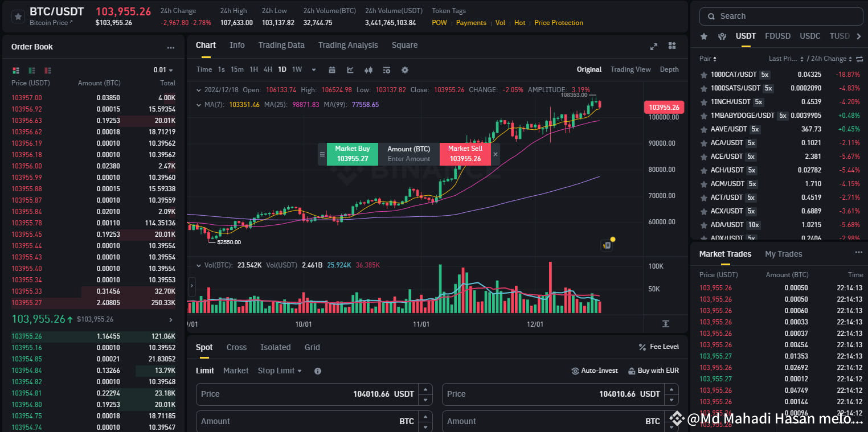The image size is (868, 432).
Task: Select the 1H time interval
Action: pos(253,69)
